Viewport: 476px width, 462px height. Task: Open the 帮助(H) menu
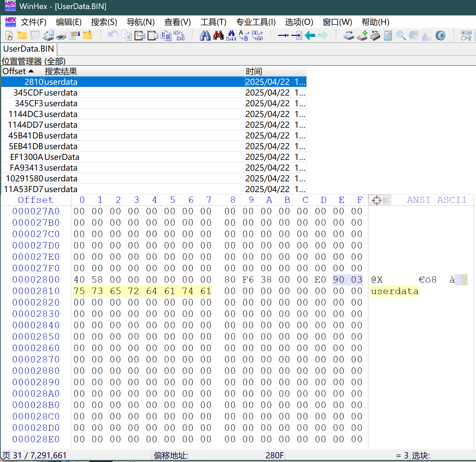(x=375, y=22)
